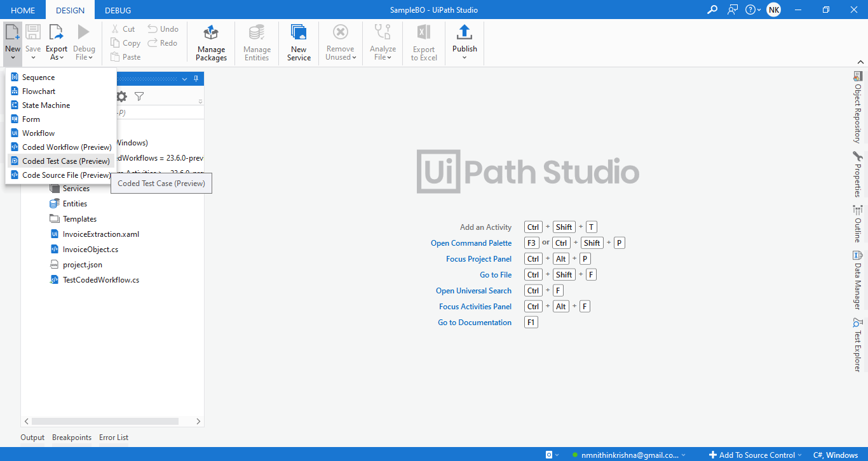
Task: Click Go to File link
Action: tap(496, 275)
